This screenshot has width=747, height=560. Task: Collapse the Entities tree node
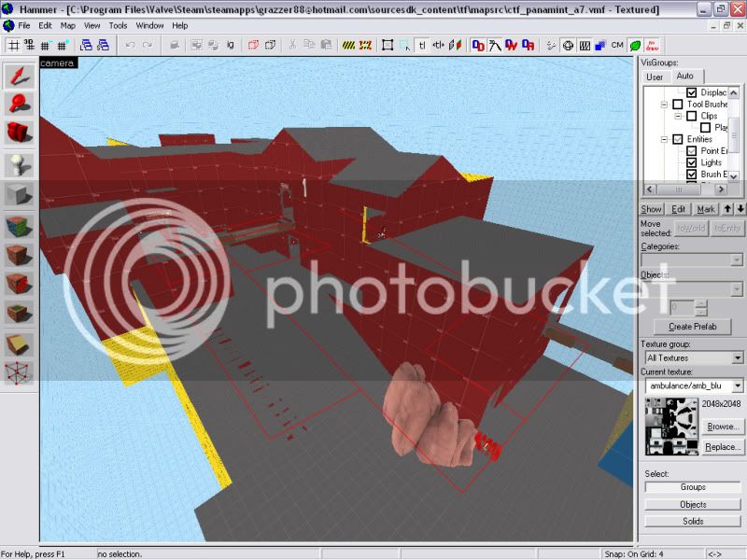[x=664, y=139]
